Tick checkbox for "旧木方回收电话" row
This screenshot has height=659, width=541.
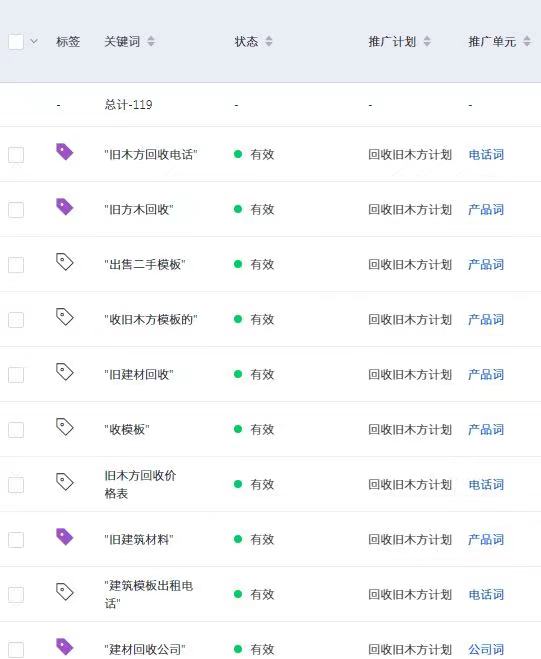16,155
